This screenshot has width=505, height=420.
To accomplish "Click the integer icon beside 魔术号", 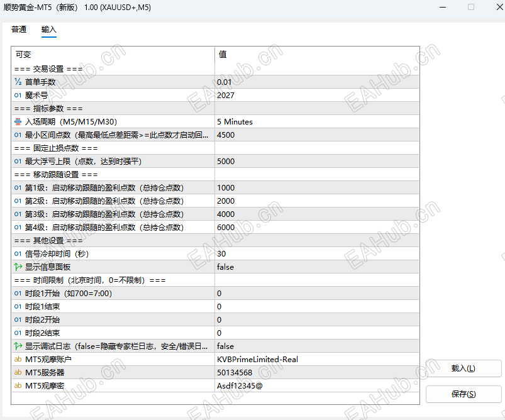I will 18,96.
